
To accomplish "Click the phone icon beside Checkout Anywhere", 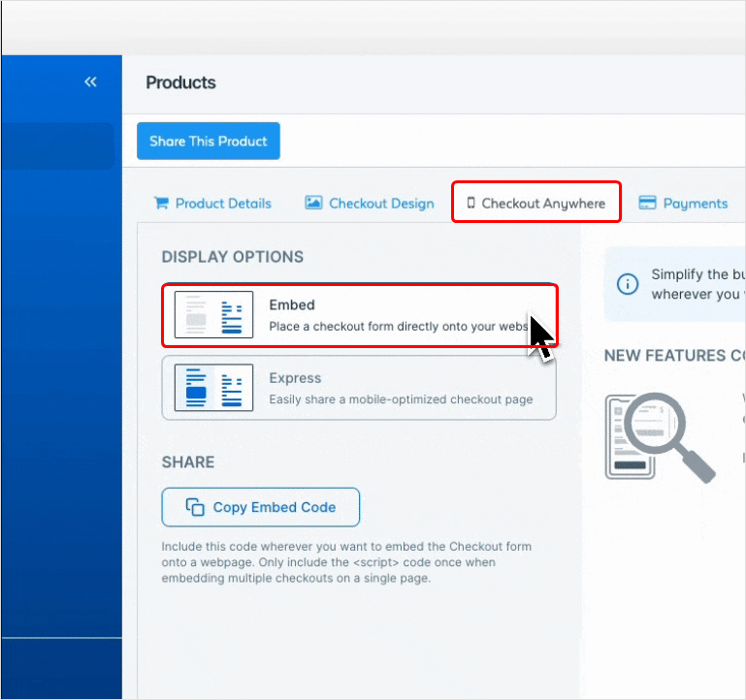I will [471, 204].
